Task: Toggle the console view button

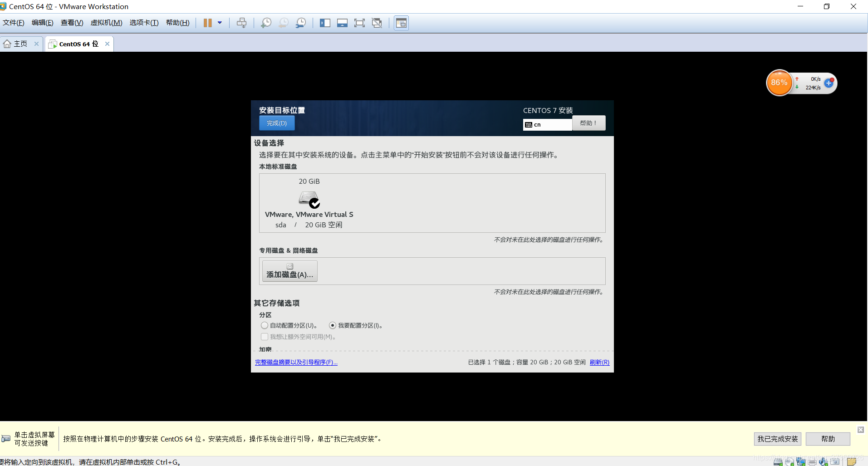Action: click(x=401, y=23)
